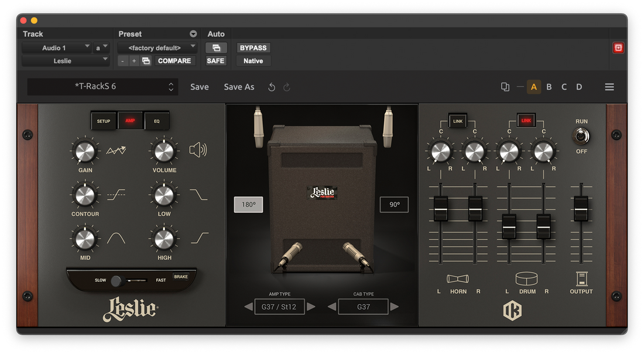Viewport: 644px width, 354px height.
Task: Click the next amp type arrow
Action: pos(311,307)
